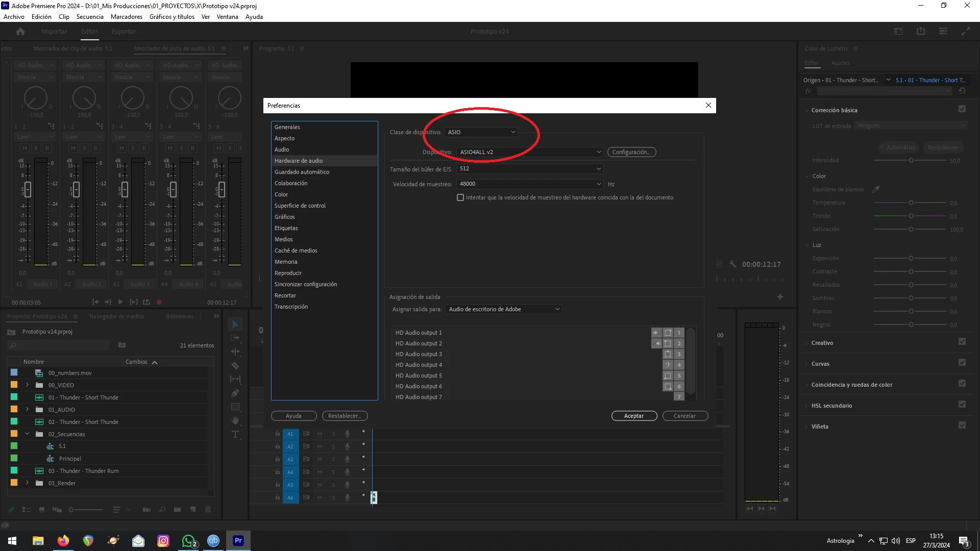Select the Razor tool
The width and height of the screenshot is (980, 551).
[x=235, y=365]
